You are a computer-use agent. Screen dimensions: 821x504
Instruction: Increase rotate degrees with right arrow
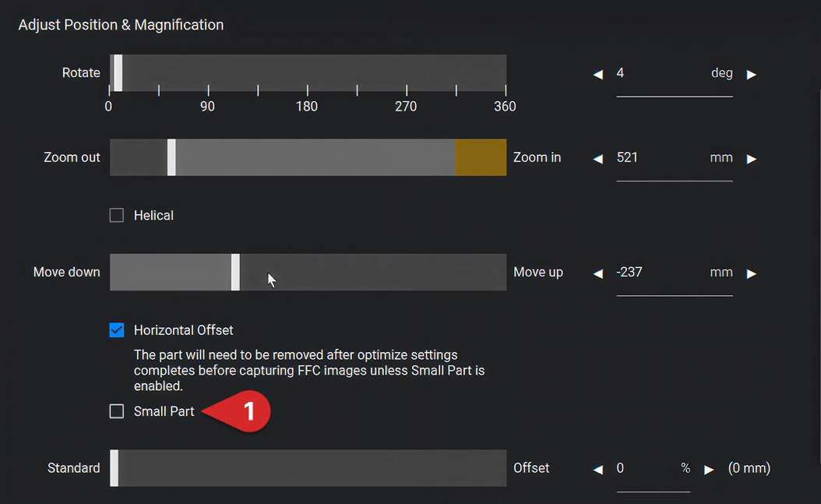pyautogui.click(x=752, y=74)
